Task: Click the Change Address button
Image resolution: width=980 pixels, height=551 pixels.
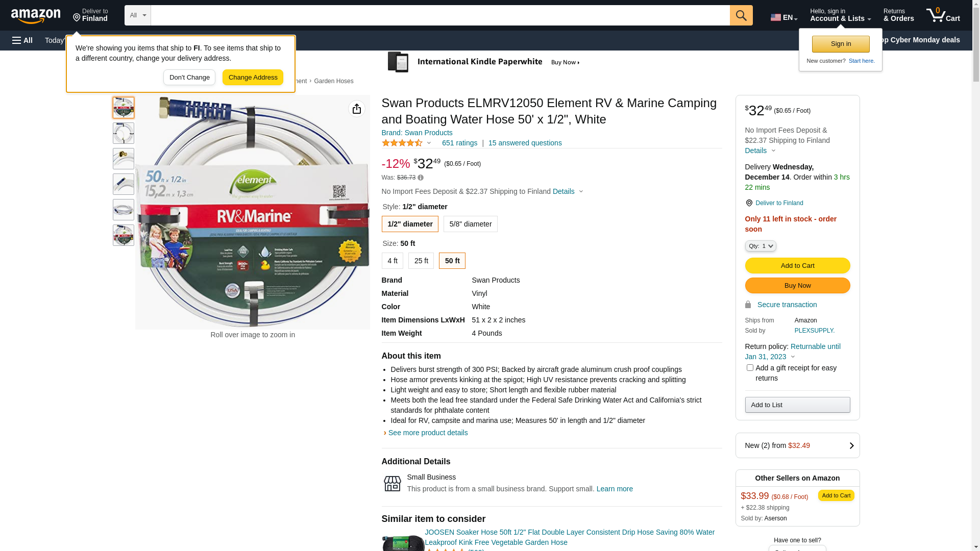Action: pyautogui.click(x=253, y=78)
